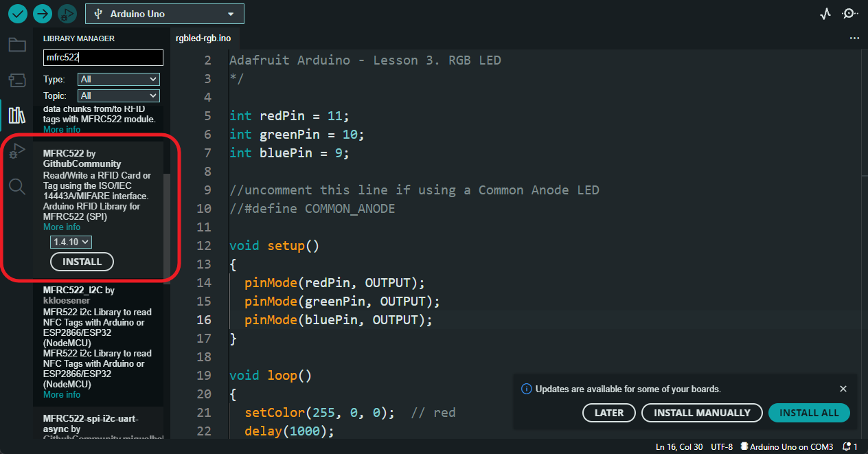This screenshot has width=868, height=454.
Task: Click INSTALL MANUALLY in the notification
Action: [x=702, y=413]
